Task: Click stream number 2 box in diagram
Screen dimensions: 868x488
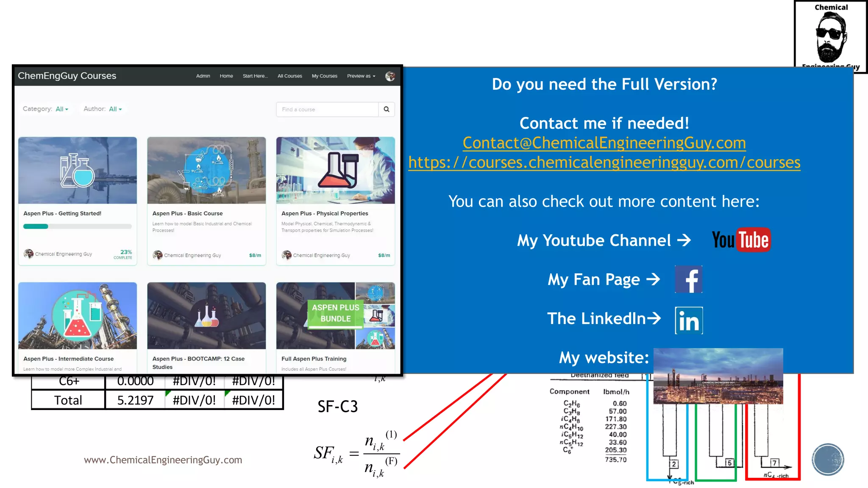Action: tap(674, 464)
